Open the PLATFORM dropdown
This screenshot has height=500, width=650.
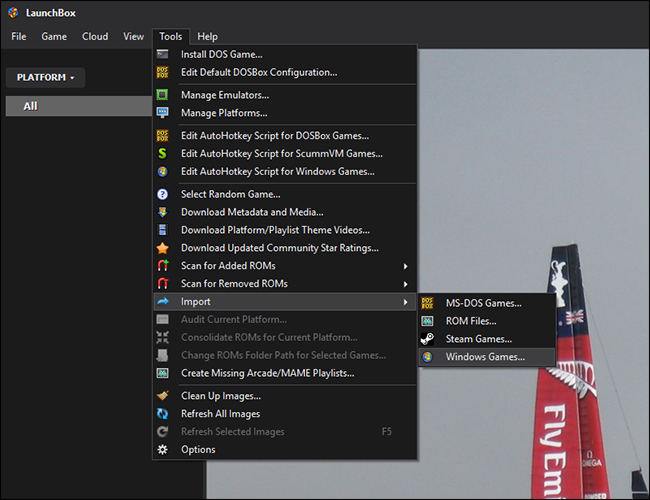[x=45, y=77]
